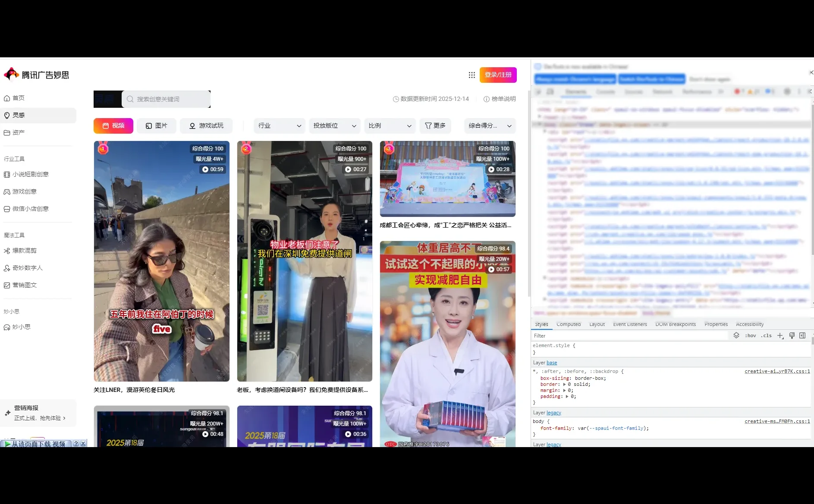
Task: Open the 灵感 (Inspiration) sidebar section
Action: [x=19, y=115]
